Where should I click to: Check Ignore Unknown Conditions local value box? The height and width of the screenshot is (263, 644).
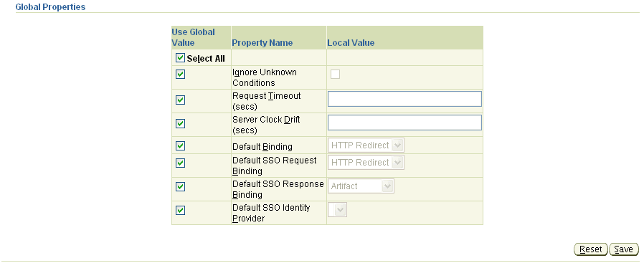click(x=335, y=75)
